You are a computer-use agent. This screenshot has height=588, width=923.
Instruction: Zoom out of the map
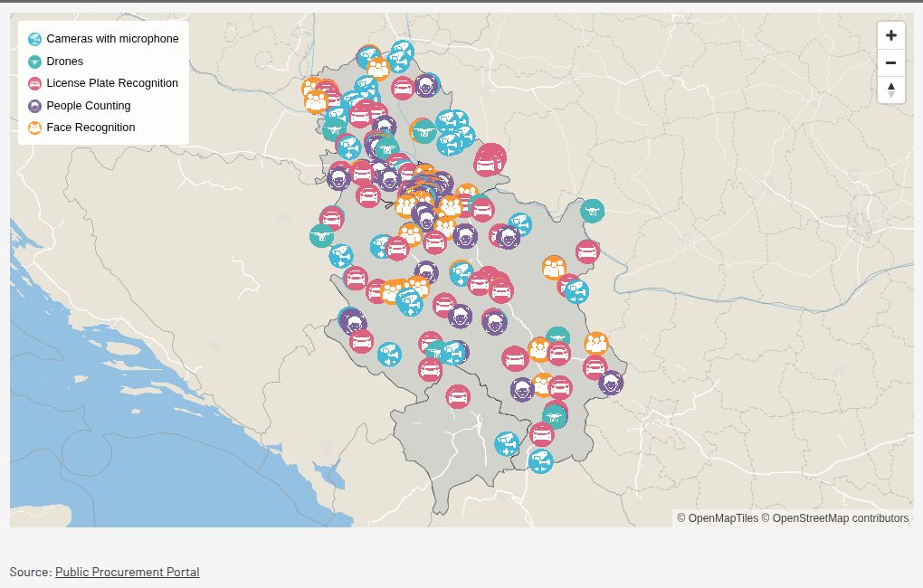[890, 63]
